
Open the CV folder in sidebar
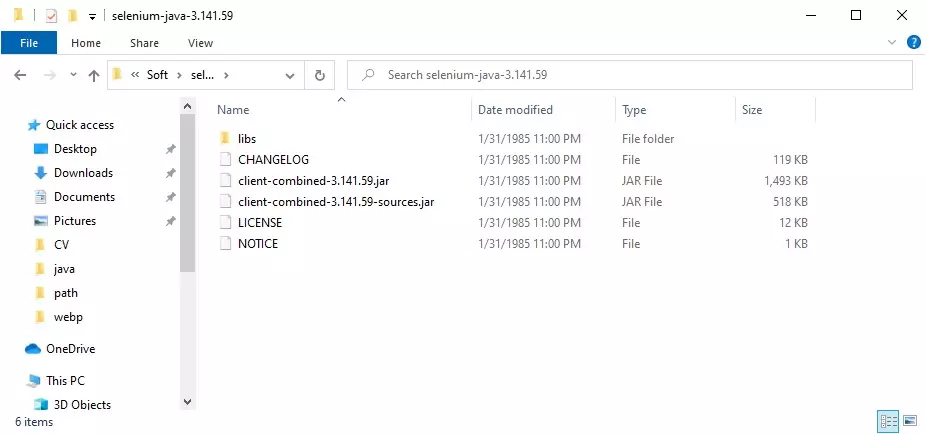point(61,244)
